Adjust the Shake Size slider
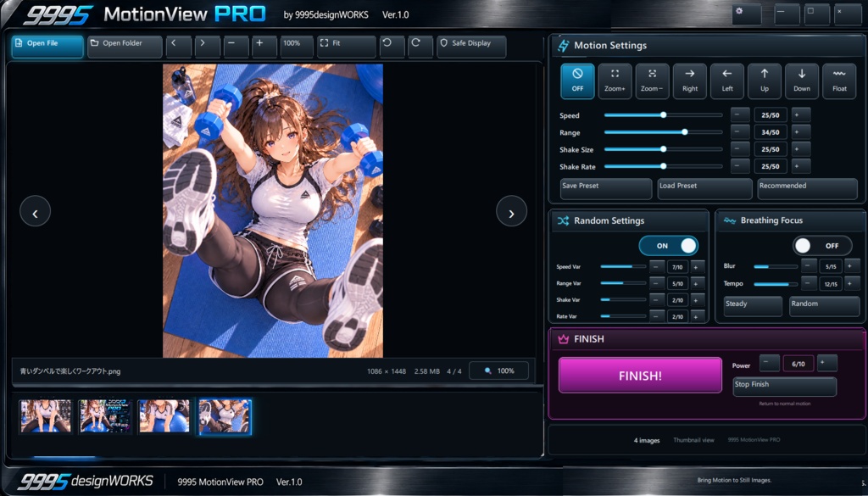868x496 pixels. tap(663, 149)
